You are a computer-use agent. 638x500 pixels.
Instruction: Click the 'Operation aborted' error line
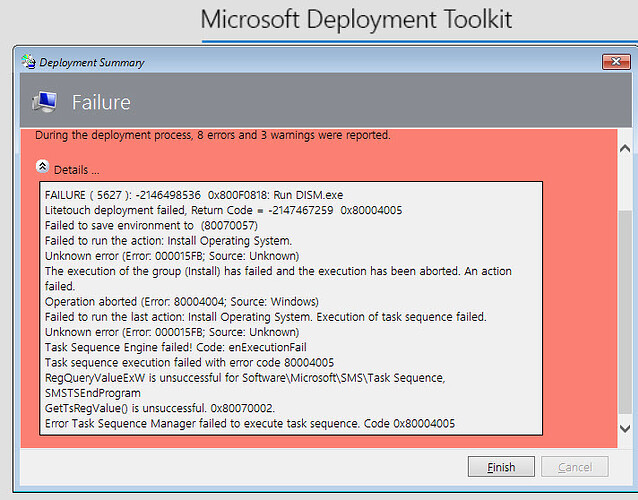(181, 301)
